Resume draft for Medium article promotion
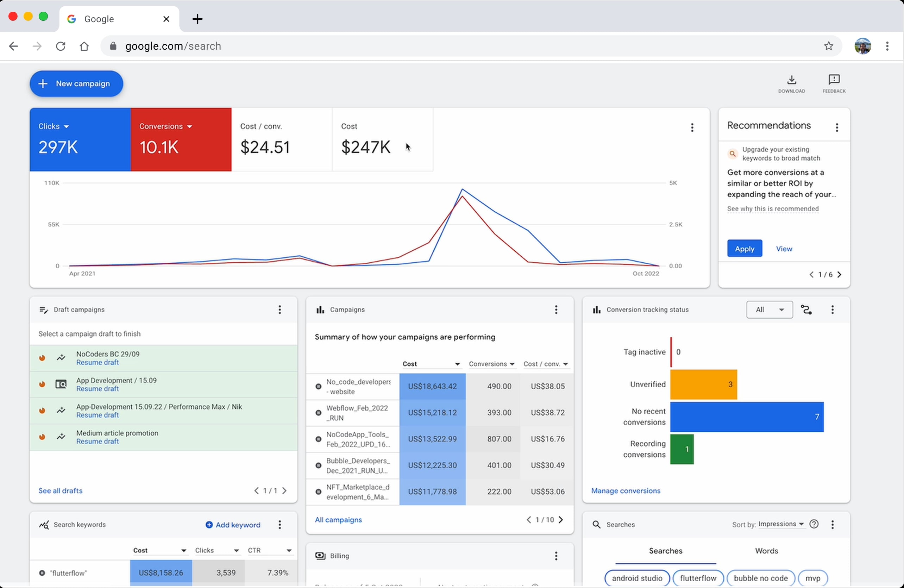The height and width of the screenshot is (588, 904). coord(98,442)
